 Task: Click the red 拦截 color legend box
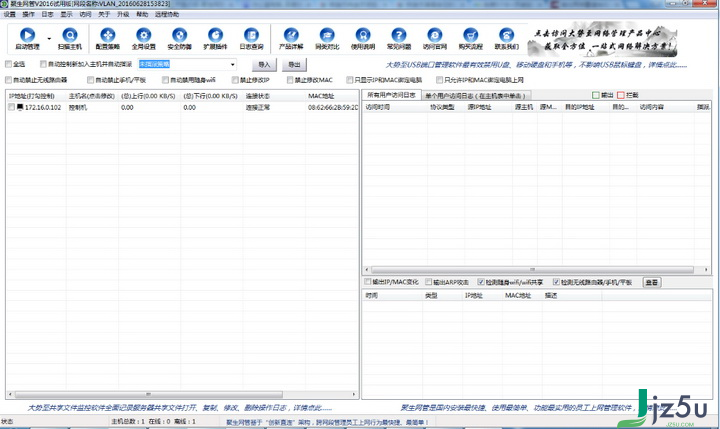click(621, 95)
